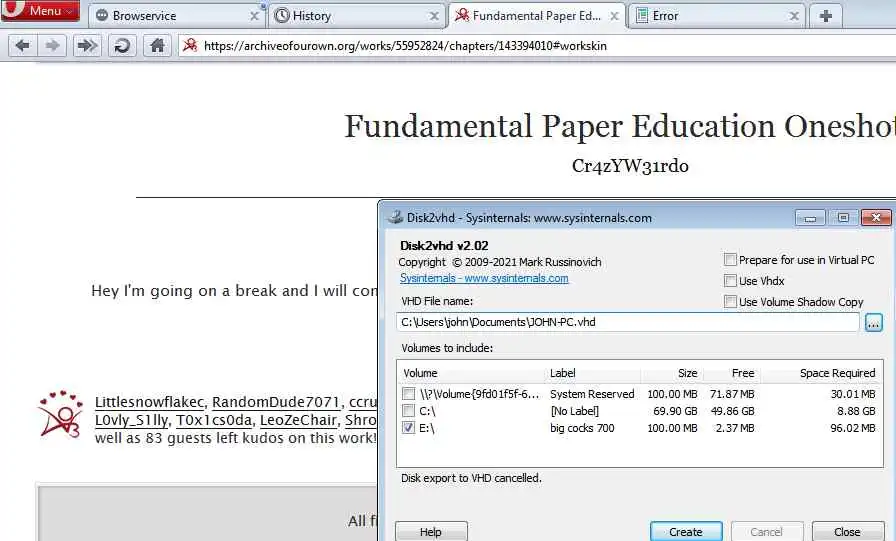Screen dimensions: 896x541
Task: Open RandomDude7071 user link
Action: click(276, 402)
